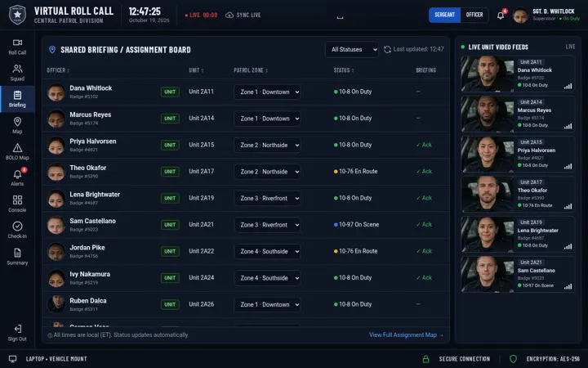This screenshot has width=588, height=368.
Task: Click signal bars on Unit 2A17 feed
Action: point(568,207)
